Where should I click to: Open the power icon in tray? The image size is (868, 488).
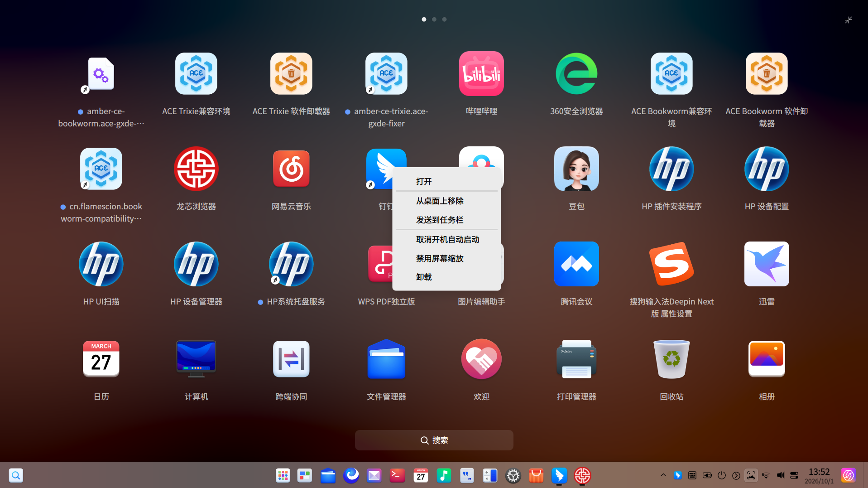pos(722,475)
